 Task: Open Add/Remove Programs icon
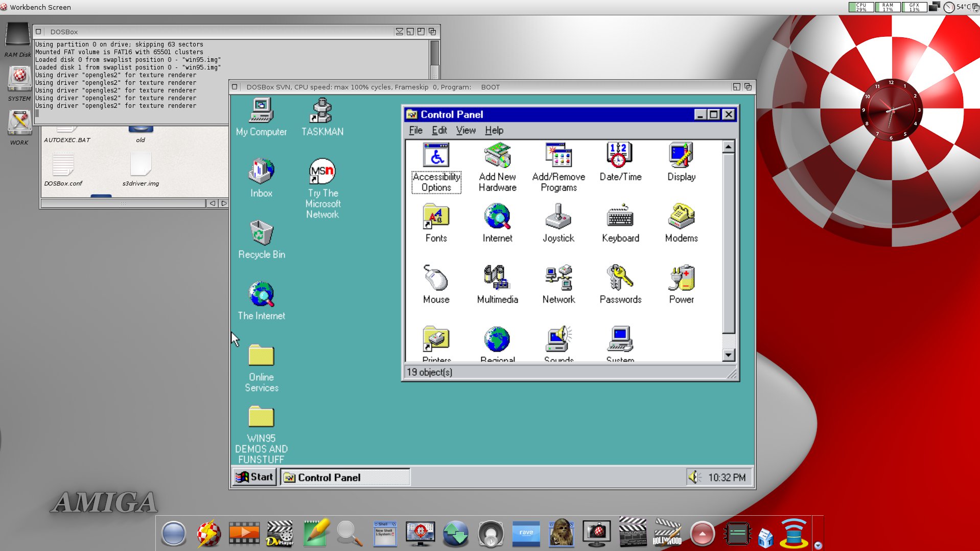point(558,167)
